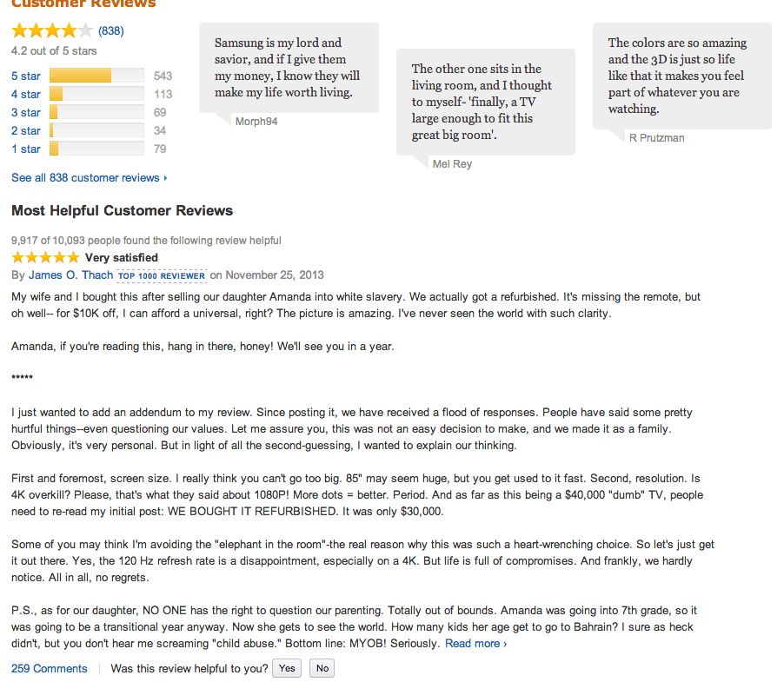Click the review's five-star rating icon

click(x=44, y=257)
